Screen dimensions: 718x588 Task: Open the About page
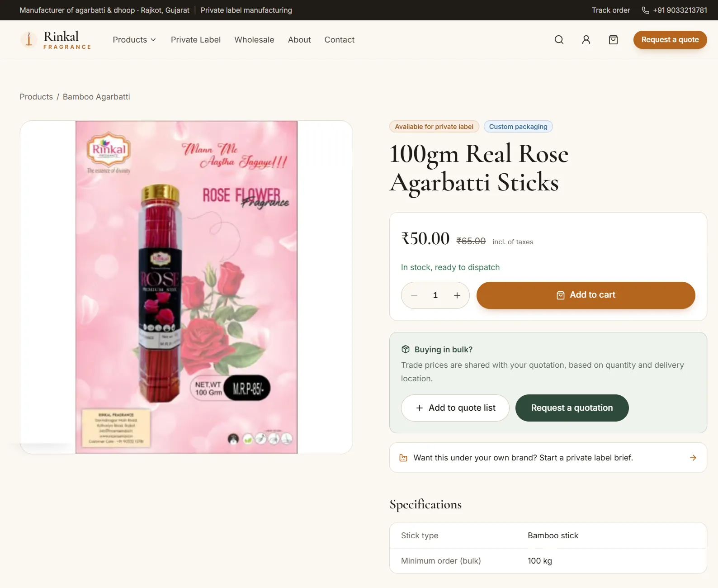coord(299,40)
